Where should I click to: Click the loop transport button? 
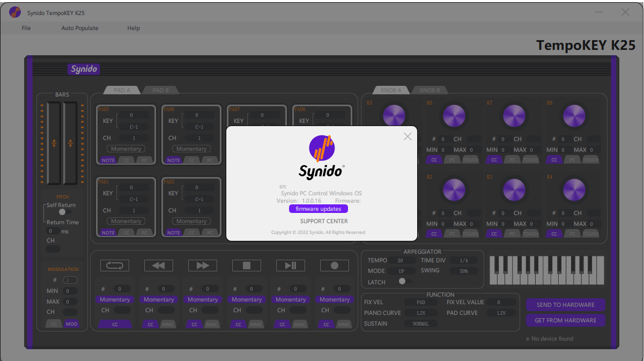(x=114, y=266)
